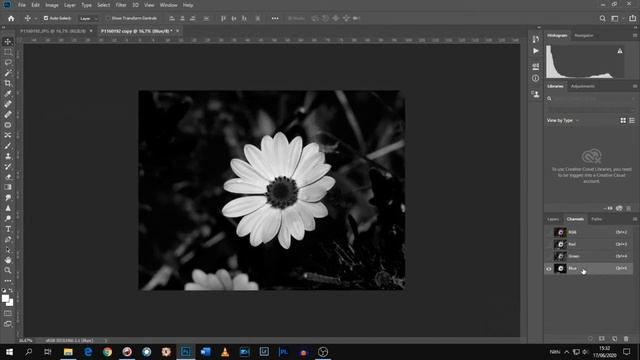
Task: Open Windows Start menu
Action: 9,352
